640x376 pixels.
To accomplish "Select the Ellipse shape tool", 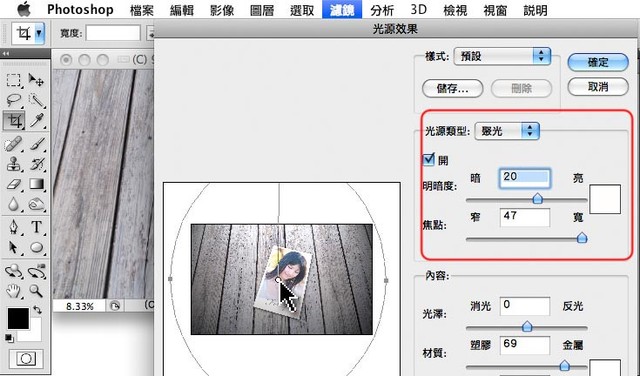I will click(36, 247).
